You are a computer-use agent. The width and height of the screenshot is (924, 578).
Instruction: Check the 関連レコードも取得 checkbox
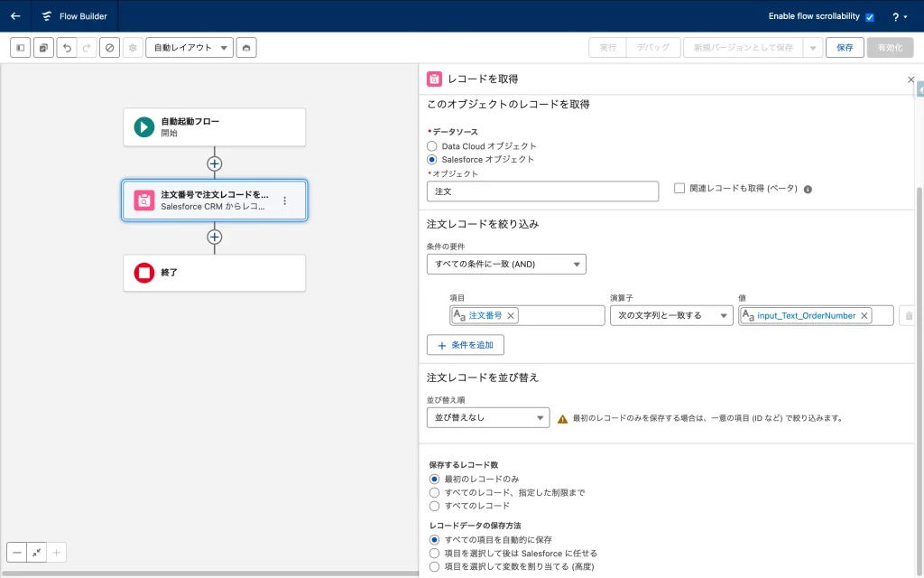click(679, 188)
